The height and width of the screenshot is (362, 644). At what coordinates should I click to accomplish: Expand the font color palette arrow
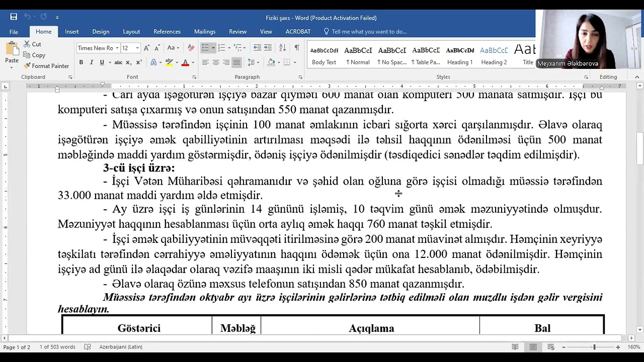click(x=193, y=62)
